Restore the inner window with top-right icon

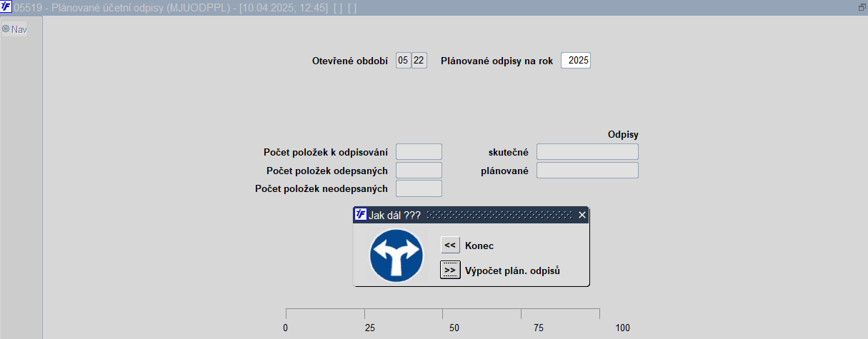pos(862,6)
